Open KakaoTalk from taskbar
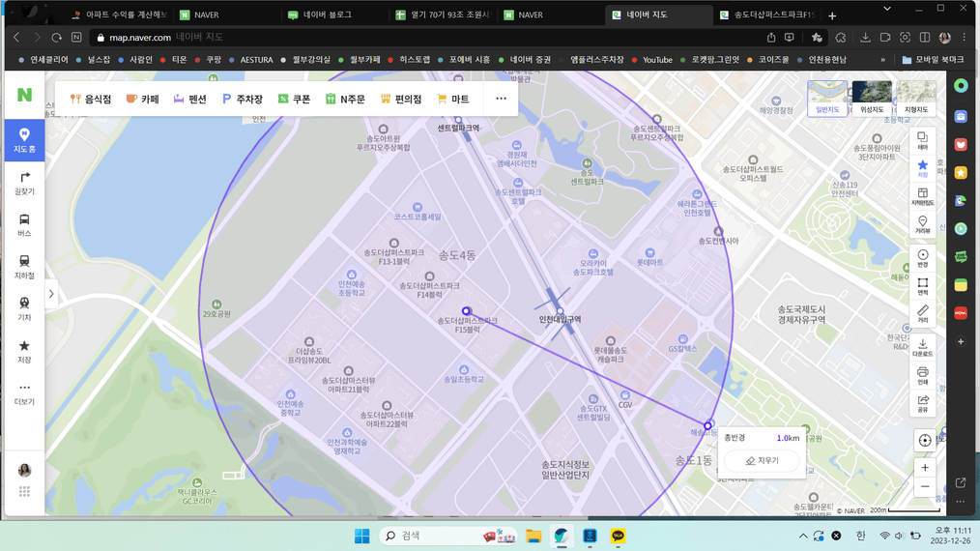 click(x=618, y=536)
